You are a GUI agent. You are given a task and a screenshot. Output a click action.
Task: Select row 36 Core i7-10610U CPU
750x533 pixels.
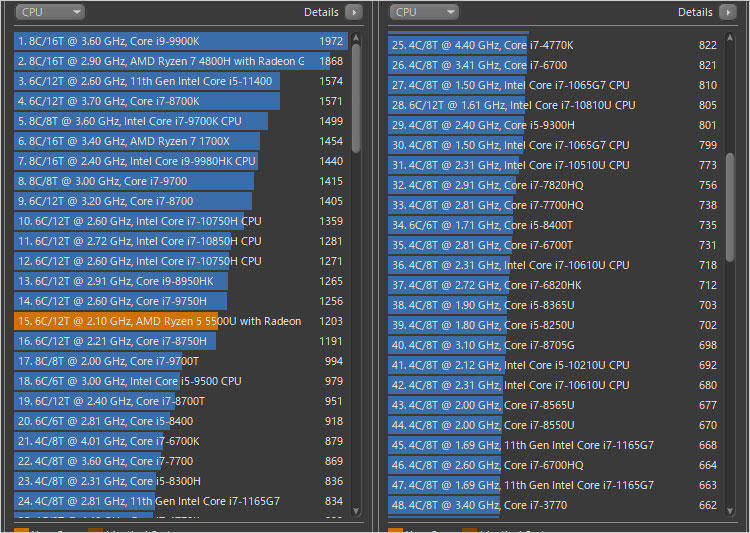tap(555, 265)
